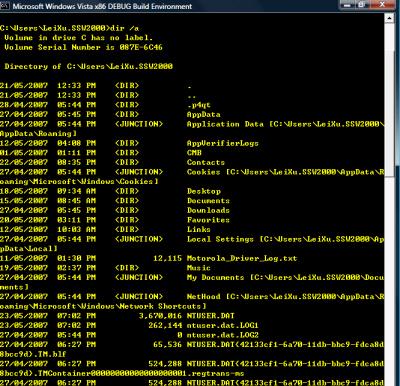Click the file size '65,536'
The image size is (400, 386).
pyautogui.click(x=168, y=344)
